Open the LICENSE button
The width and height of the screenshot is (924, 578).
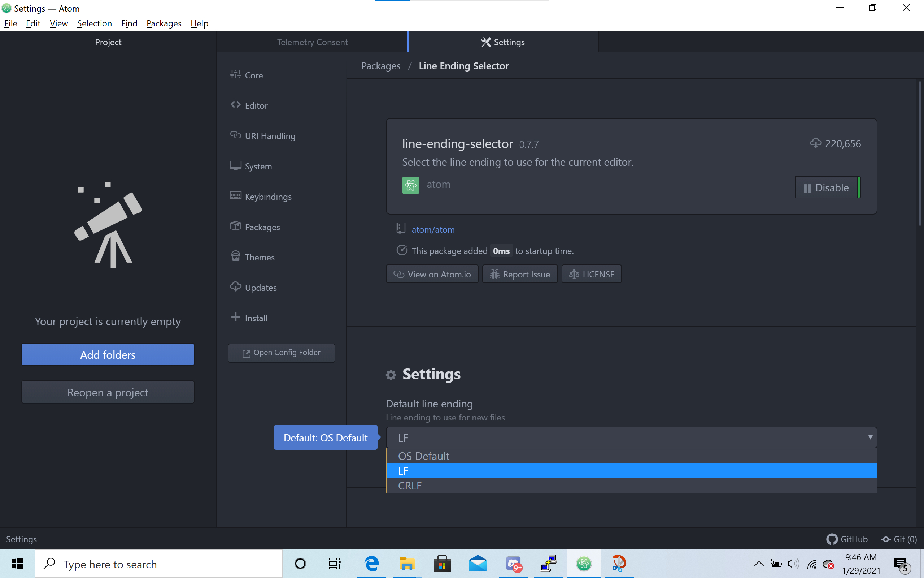[592, 274]
